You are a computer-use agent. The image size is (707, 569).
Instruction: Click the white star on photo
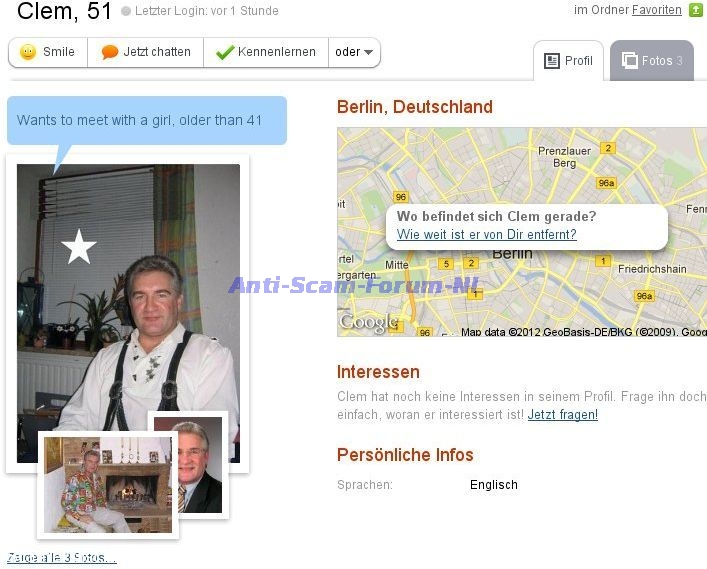[79, 247]
